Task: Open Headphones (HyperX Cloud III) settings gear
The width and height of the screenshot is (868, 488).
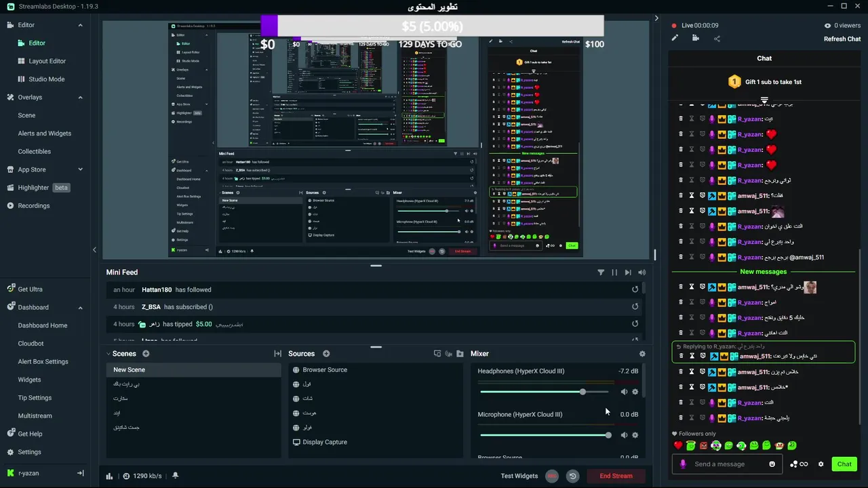Action: 635,392
